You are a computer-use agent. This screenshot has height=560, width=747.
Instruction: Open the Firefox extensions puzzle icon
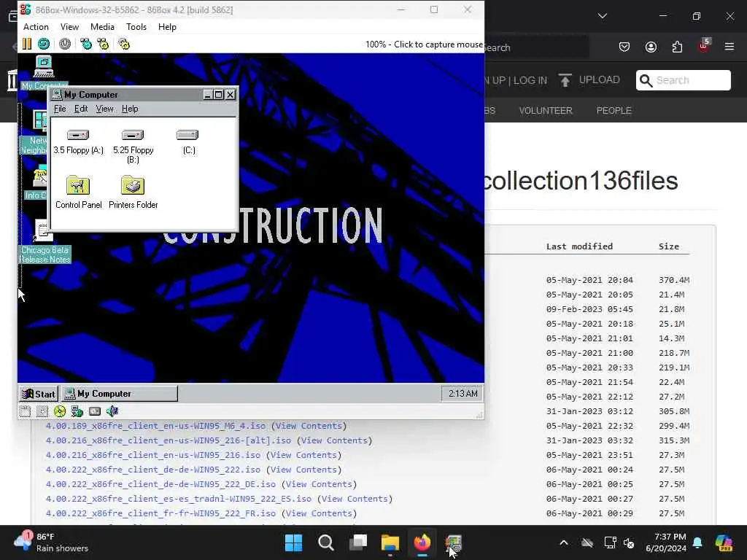click(x=677, y=47)
